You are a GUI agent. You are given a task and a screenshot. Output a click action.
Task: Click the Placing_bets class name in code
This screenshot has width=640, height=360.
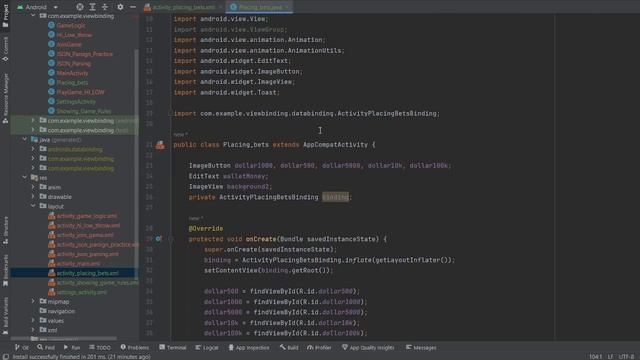(x=246, y=144)
